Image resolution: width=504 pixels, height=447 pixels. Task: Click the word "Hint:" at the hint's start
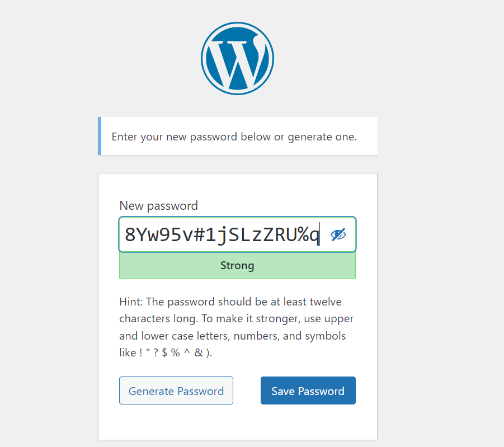tap(131, 302)
